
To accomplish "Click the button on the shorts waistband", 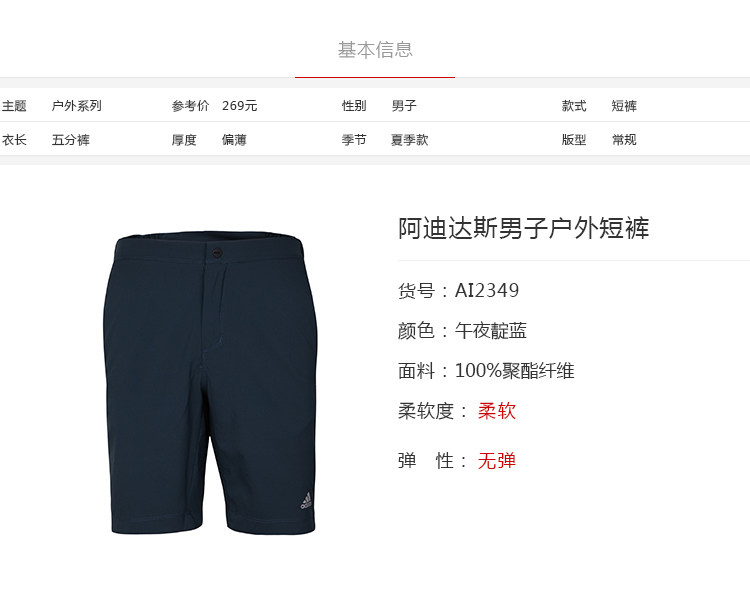I will [217, 253].
